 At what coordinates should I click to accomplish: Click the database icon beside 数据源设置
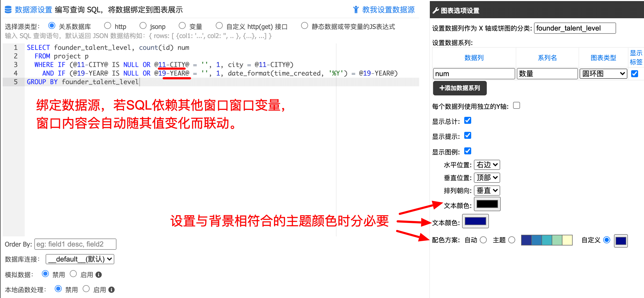[x=8, y=10]
